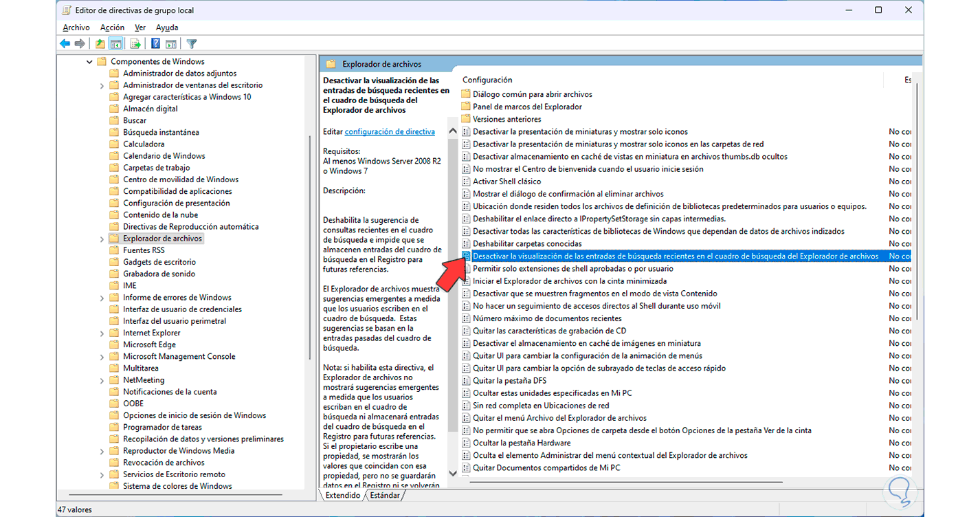Click the policy icon beside Quitar Documentos compartidos de Mi PC
980x517 pixels.
(x=466, y=467)
